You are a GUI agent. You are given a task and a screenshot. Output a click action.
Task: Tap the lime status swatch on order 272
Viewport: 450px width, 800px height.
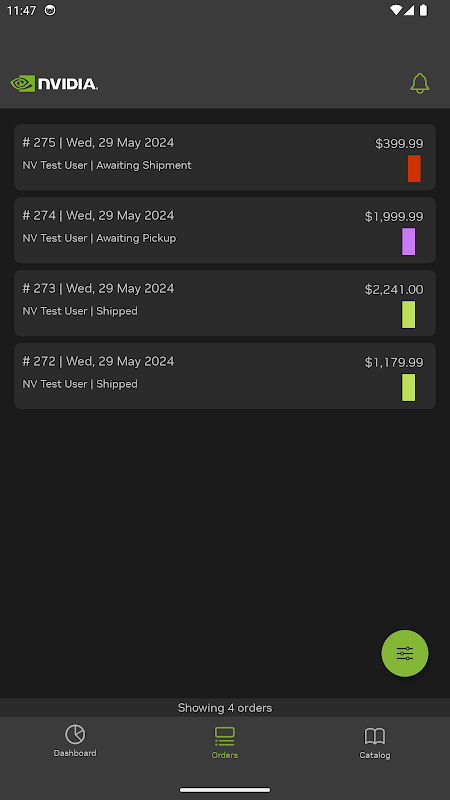point(409,387)
